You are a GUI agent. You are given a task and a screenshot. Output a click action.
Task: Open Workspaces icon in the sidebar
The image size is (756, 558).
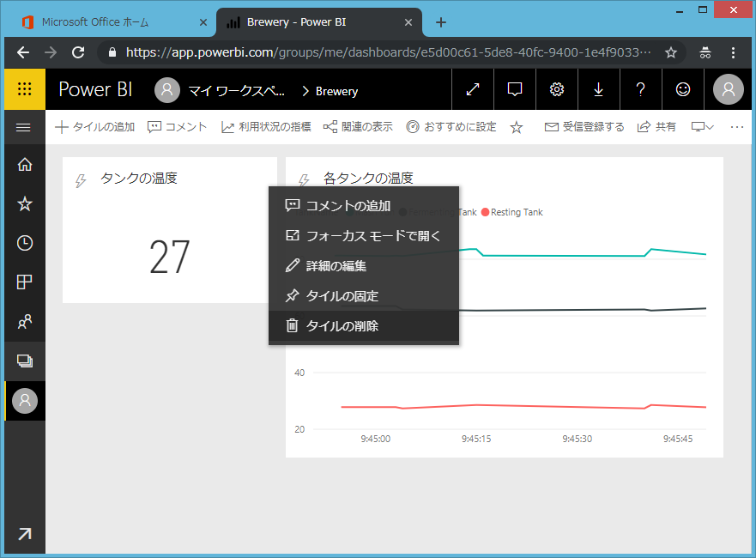coord(25,361)
